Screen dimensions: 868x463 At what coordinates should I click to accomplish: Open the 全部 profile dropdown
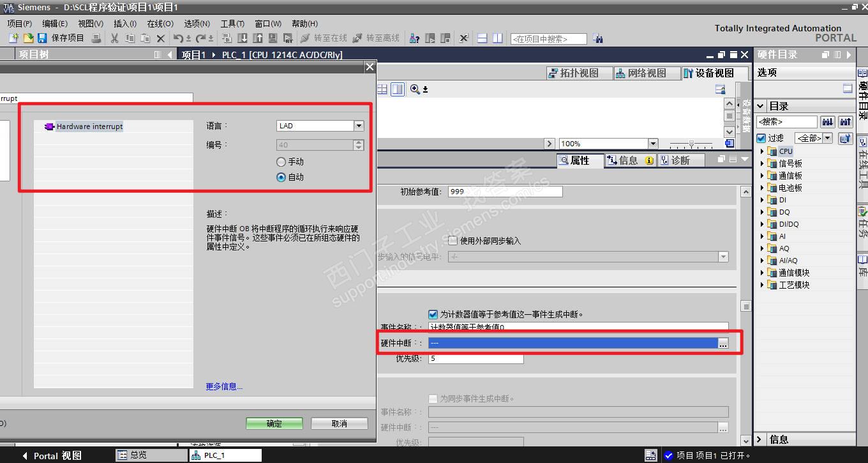pos(828,138)
